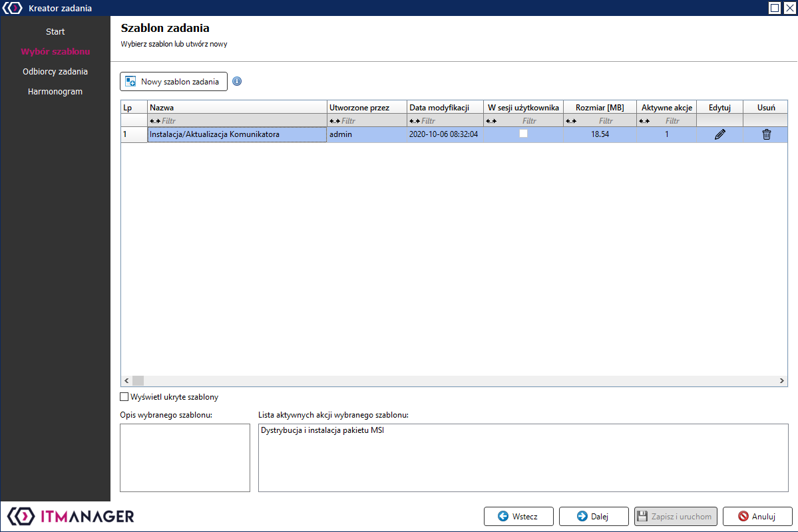This screenshot has width=798, height=532.
Task: Click the 18.54 size cell
Action: tap(600, 134)
